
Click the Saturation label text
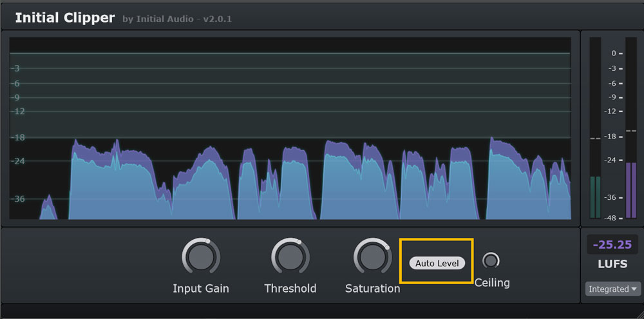[372, 288]
